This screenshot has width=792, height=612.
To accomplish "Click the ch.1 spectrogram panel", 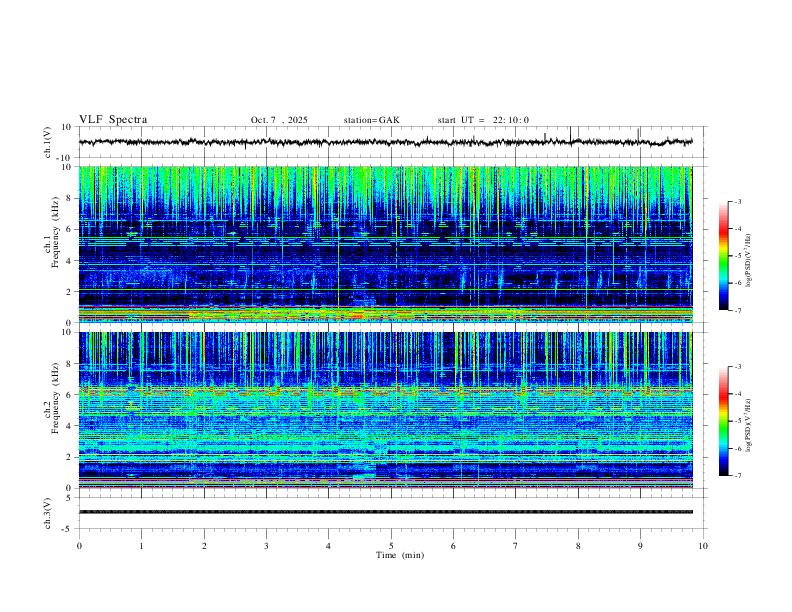I will [x=385, y=244].
